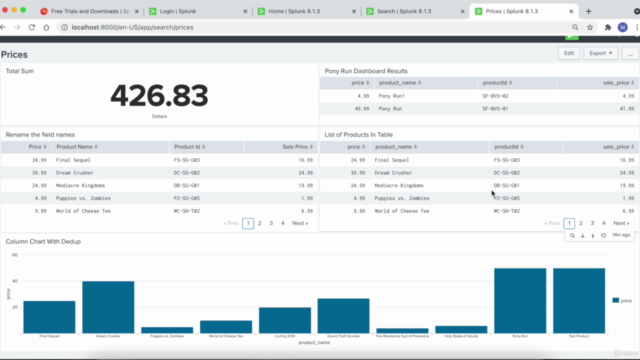Sort Pony Run table by price
Image resolution: width=640 pixels, height=360 pixels.
coord(360,83)
